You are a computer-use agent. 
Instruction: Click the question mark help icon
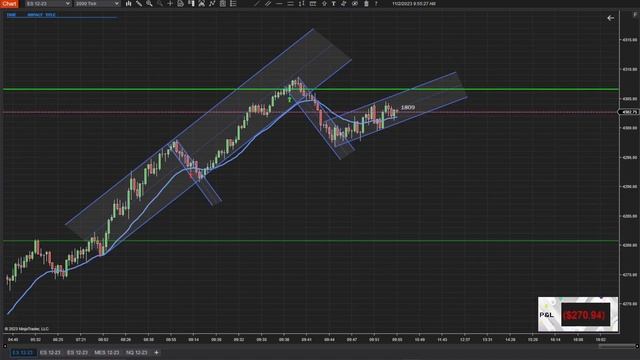point(376,4)
